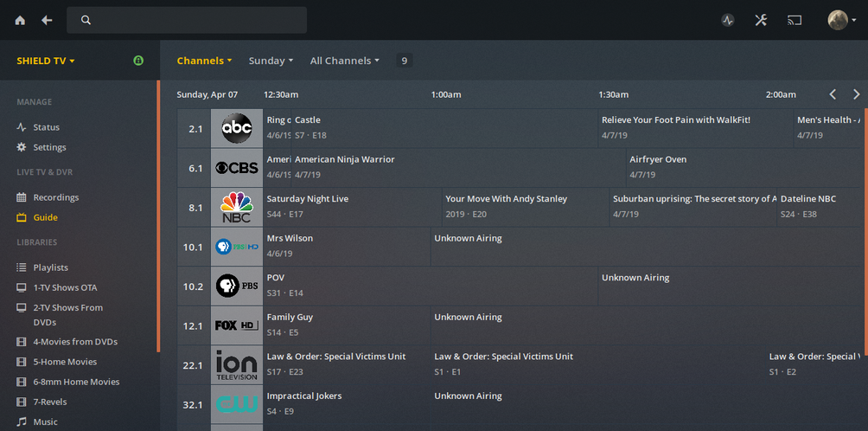Open the activity pulse icon
The height and width of the screenshot is (431, 868).
727,21
